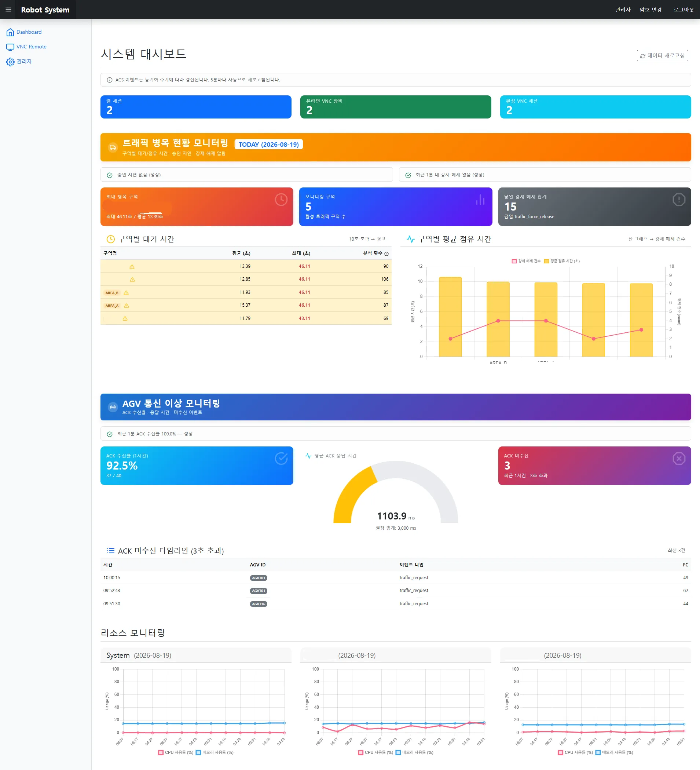Image resolution: width=700 pixels, height=770 pixels.
Task: Toggle 평균 점유 시간 (초) legend item
Action: (x=562, y=261)
